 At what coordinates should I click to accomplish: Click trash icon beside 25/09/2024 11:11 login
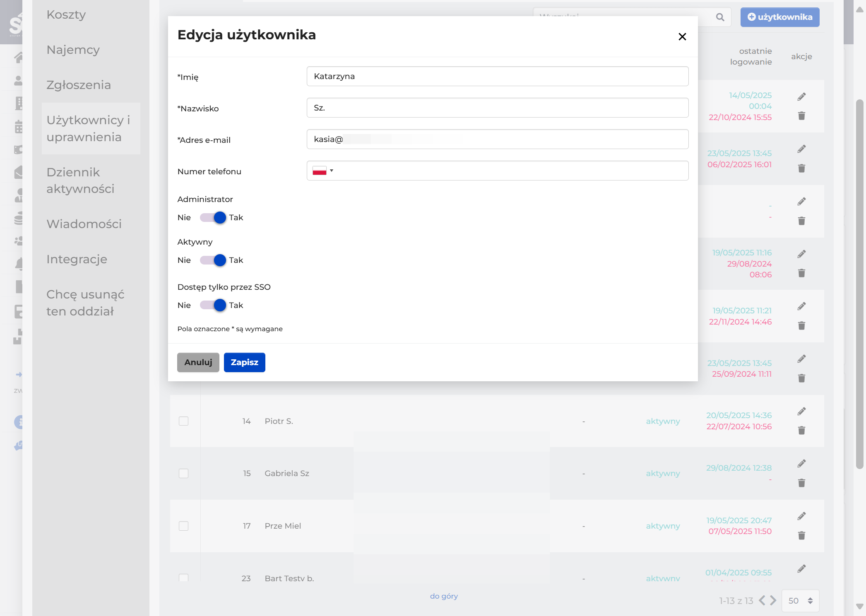(801, 378)
